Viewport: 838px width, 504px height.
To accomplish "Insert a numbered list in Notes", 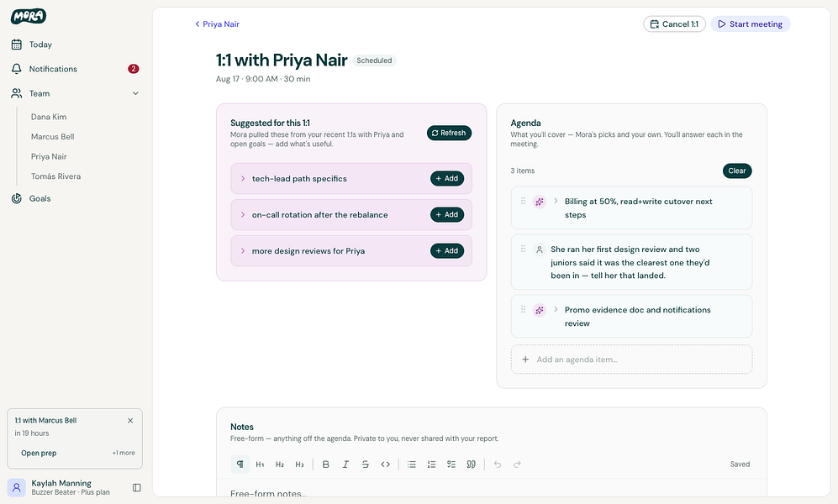I will coord(431,465).
